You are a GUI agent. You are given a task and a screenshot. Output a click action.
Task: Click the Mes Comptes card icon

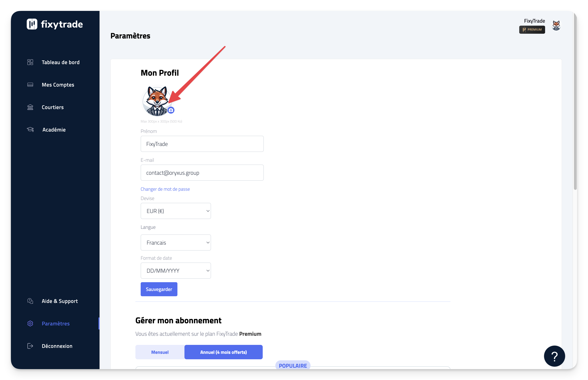tap(30, 85)
